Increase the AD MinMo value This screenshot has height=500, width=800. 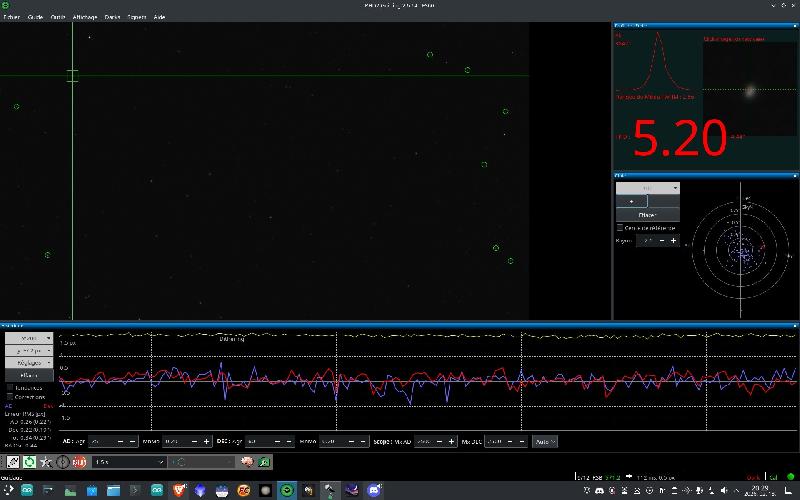206,441
